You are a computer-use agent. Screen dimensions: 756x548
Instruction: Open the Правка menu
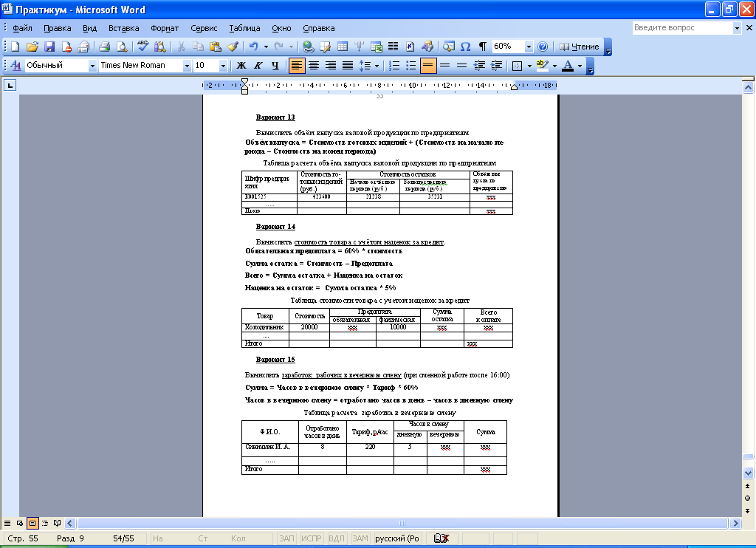pyautogui.click(x=58, y=28)
